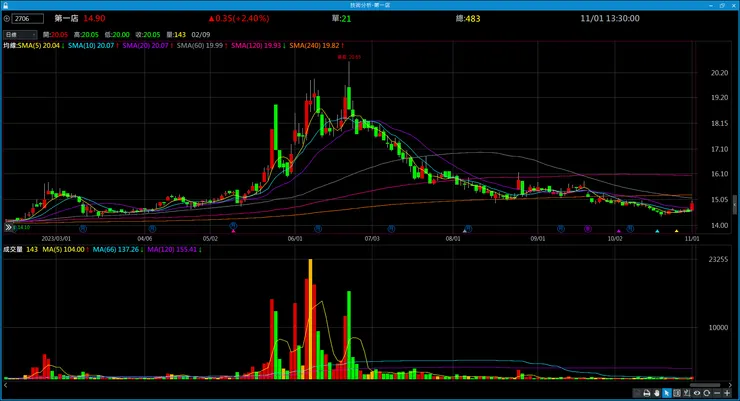Click the single volume 單:21
Viewport: 740px width, 401px height.
click(x=341, y=18)
